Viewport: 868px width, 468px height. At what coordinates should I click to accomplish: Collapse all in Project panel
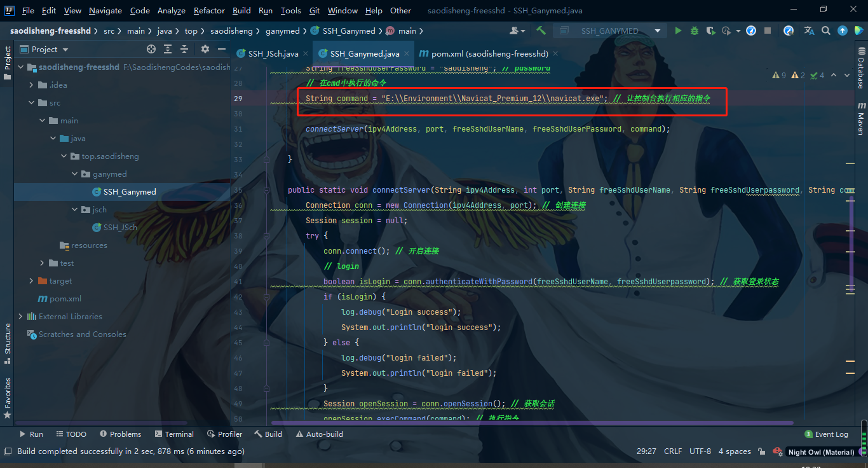[184, 49]
